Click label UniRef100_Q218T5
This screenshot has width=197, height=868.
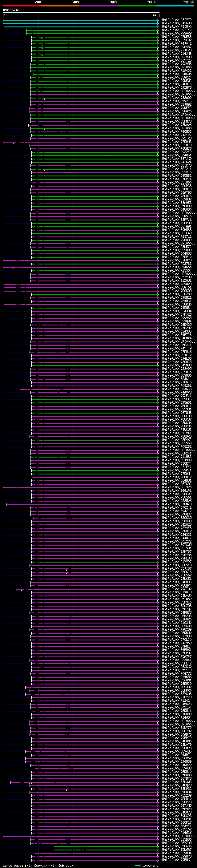pyautogui.click(x=177, y=372)
